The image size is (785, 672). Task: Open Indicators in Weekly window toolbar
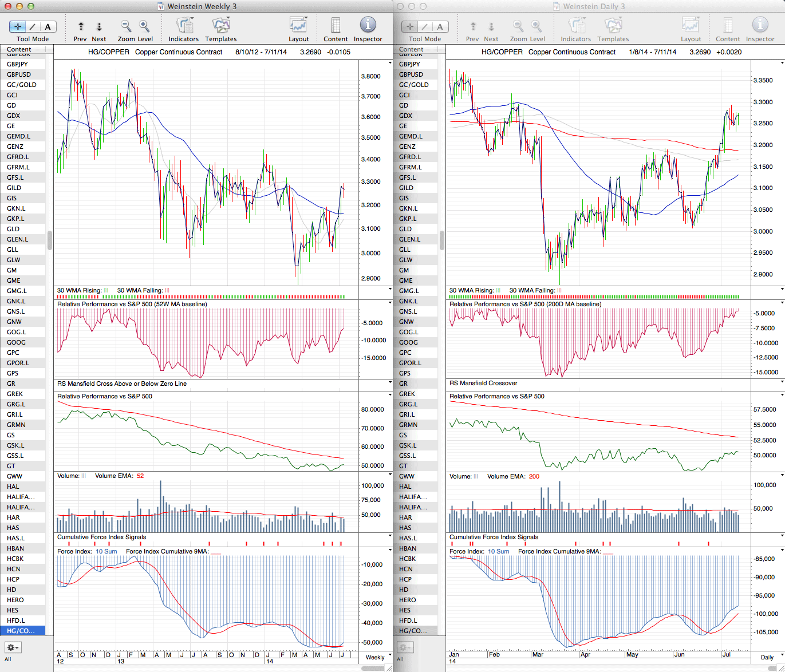coord(184,26)
